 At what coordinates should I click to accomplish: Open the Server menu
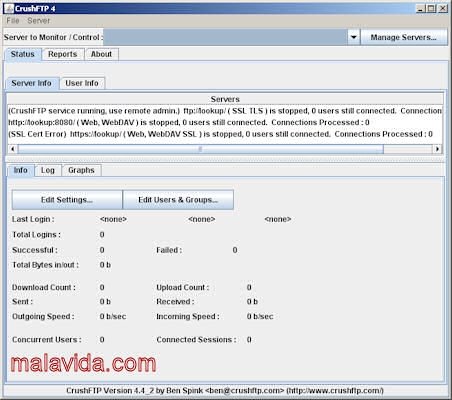click(39, 21)
